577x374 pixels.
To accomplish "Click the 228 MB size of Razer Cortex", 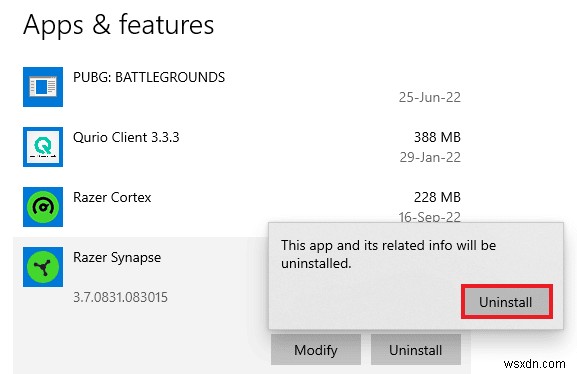I will 437,197.
